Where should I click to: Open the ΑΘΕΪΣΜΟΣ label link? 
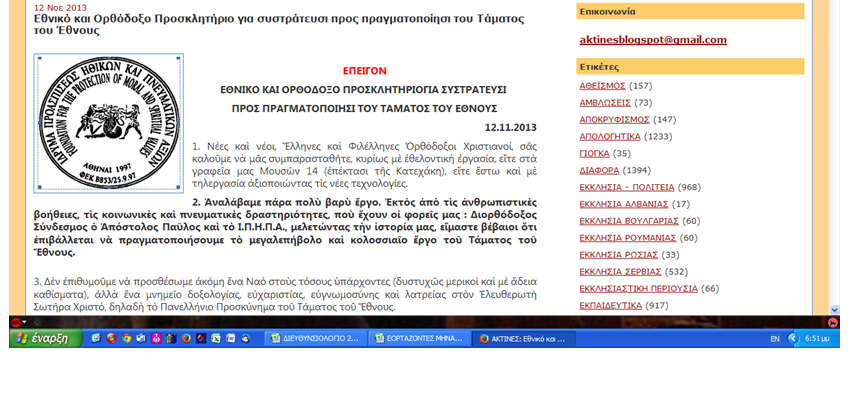(602, 86)
